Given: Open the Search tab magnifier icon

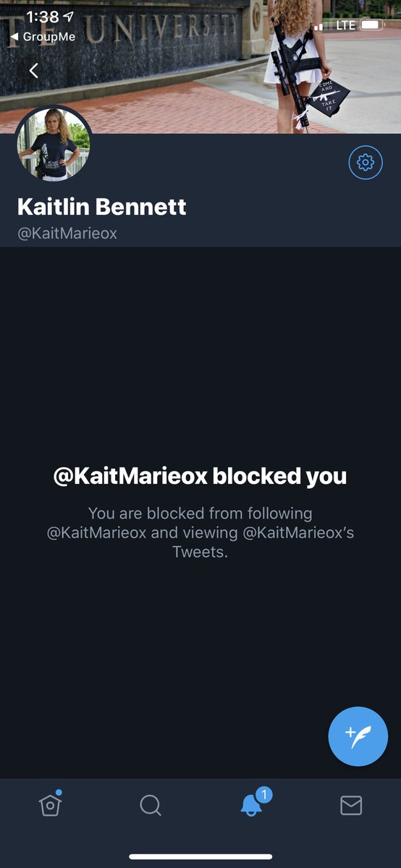Looking at the screenshot, I should click(151, 805).
